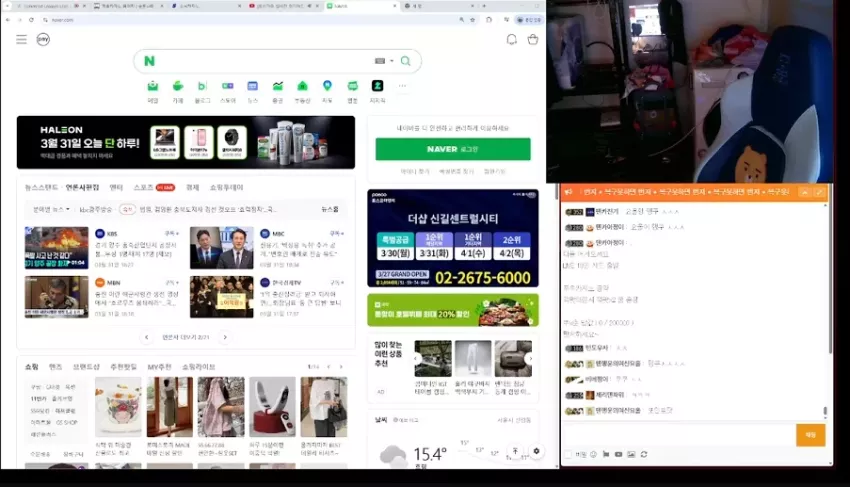Viewport: 850px width, 487px height.
Task: Click the refresh icon in chat toolbar
Action: pos(644,454)
